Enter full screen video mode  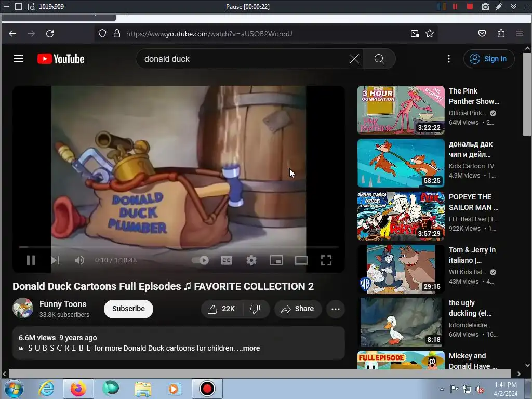pos(326,260)
